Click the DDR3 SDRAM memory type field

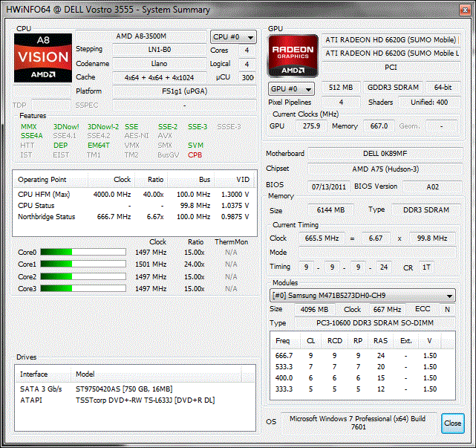pyautogui.click(x=426, y=210)
